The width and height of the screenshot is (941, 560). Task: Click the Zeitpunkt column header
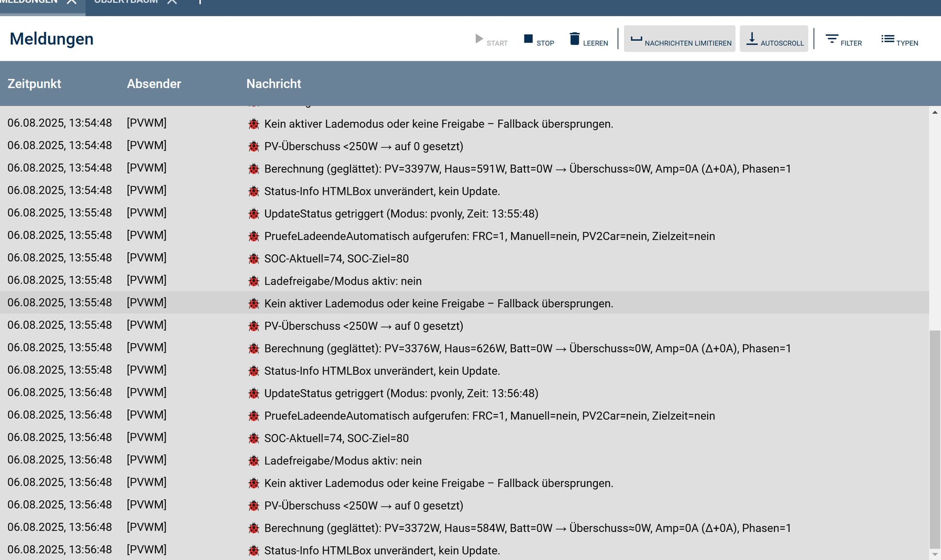tap(34, 84)
